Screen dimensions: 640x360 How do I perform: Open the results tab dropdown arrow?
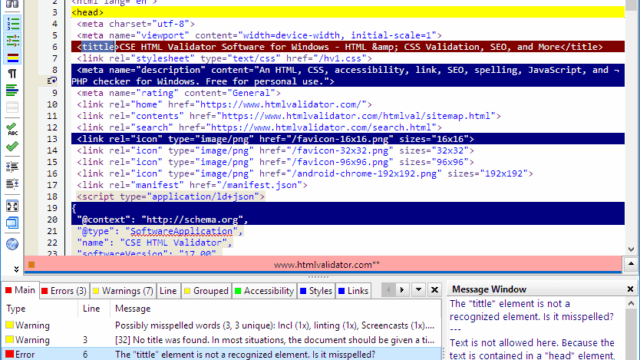[x=418, y=290]
